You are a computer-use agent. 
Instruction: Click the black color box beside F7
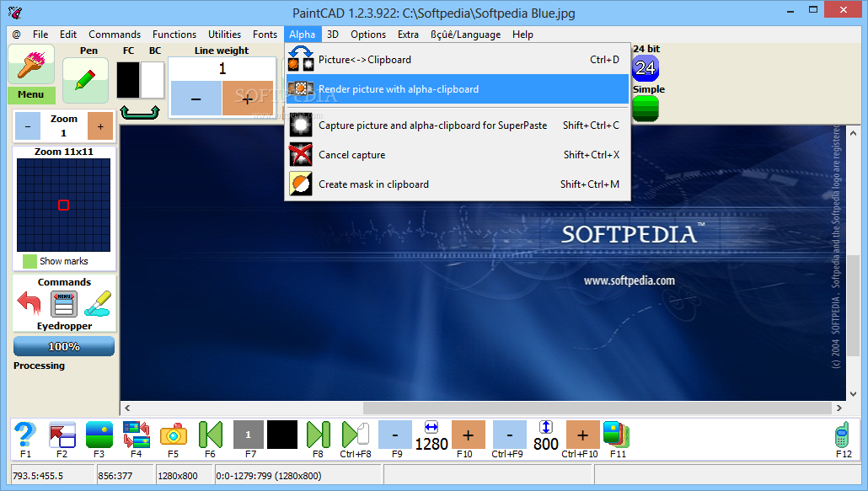click(x=282, y=435)
